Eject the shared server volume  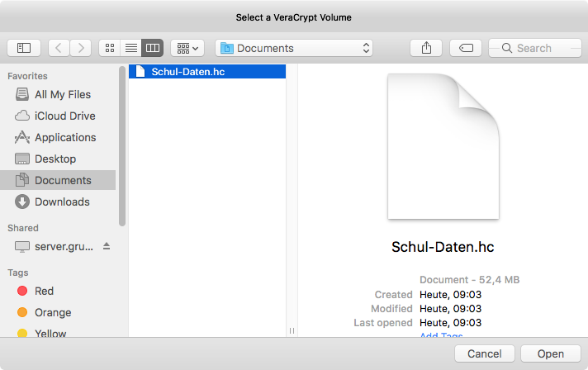click(106, 247)
